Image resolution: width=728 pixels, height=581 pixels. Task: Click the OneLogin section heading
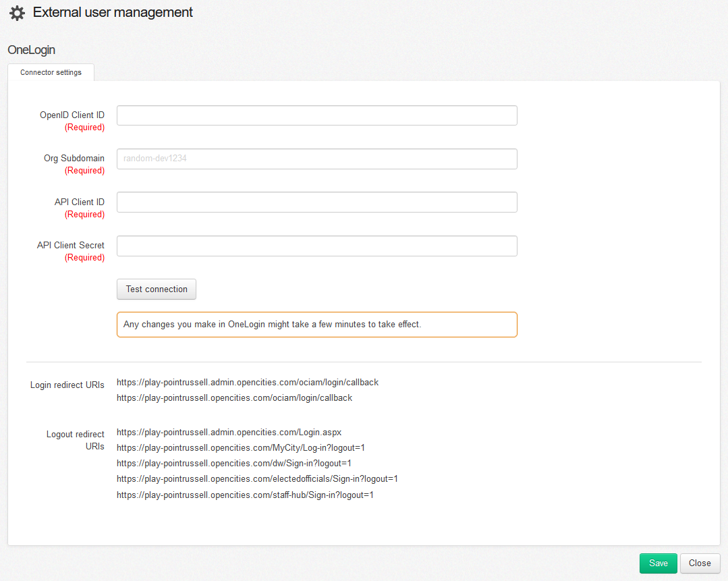(x=31, y=50)
